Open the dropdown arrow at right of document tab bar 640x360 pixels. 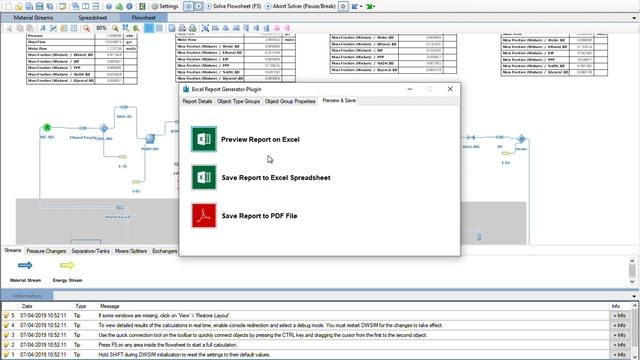(634, 18)
